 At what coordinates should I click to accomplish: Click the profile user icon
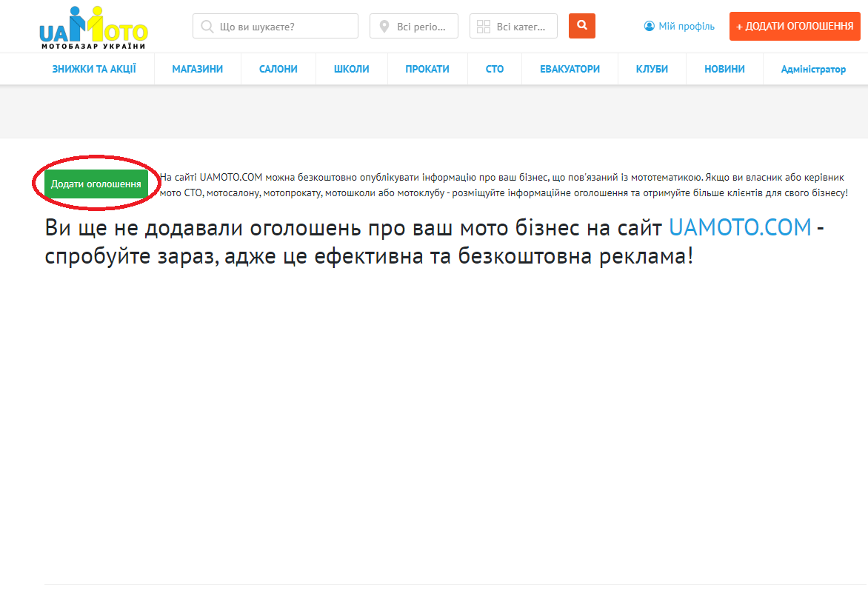[649, 26]
